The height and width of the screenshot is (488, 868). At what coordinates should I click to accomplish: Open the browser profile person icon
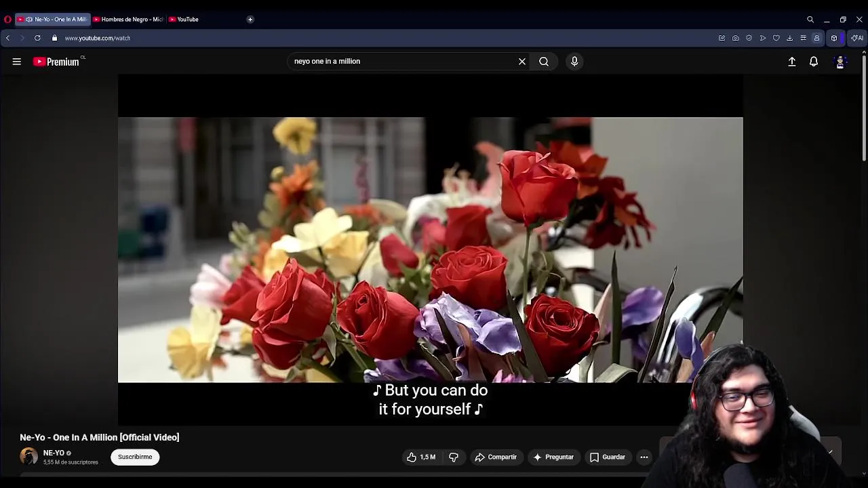point(817,38)
